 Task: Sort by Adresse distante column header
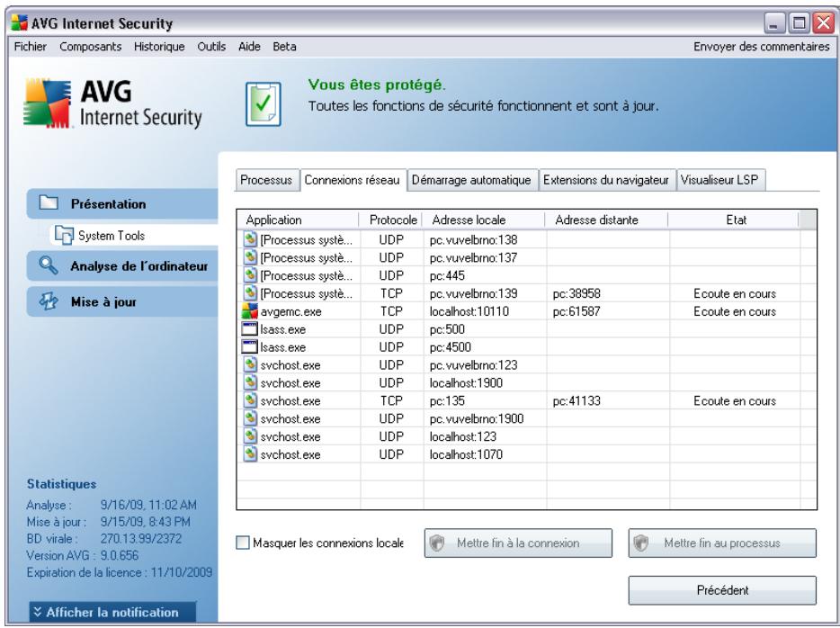607,220
